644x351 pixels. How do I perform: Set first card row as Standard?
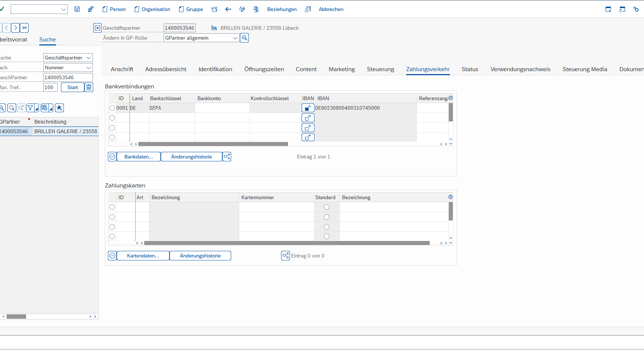[x=327, y=207]
